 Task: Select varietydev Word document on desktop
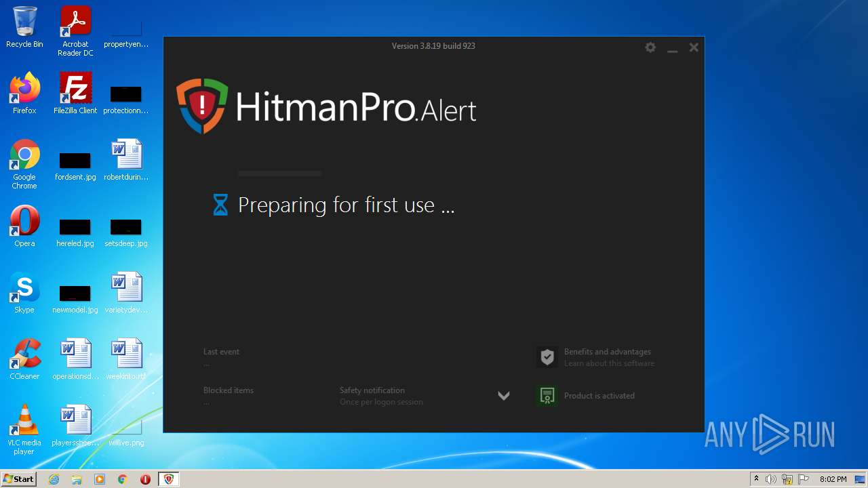126,293
